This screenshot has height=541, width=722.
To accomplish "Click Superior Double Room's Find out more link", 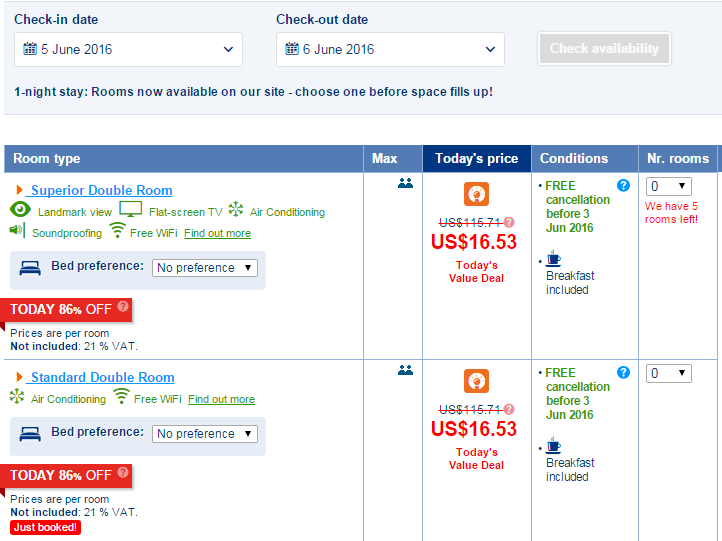I will pos(217,233).
